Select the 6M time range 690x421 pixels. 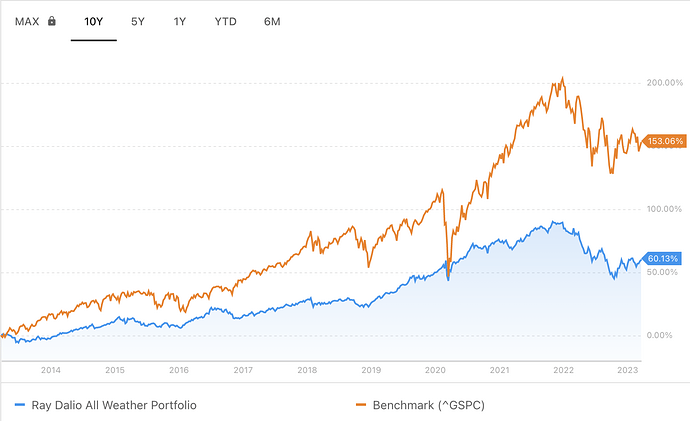tap(272, 21)
